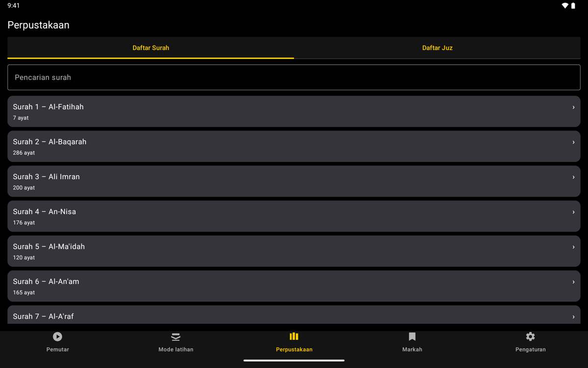
Task: Switch to the Daftar Juz tab
Action: (x=437, y=48)
